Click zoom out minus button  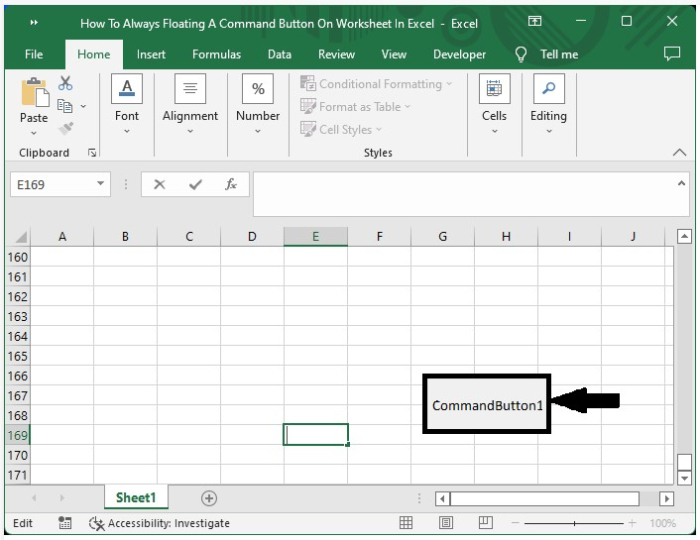coord(515,523)
